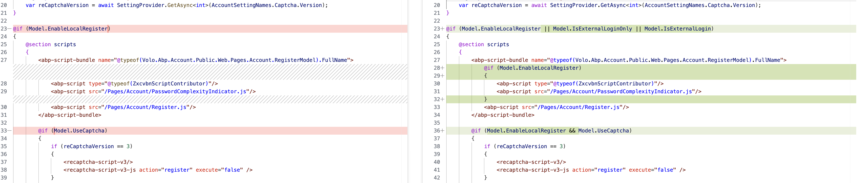Click the addition marker on right line 32
868x183 pixels.
tap(443, 100)
